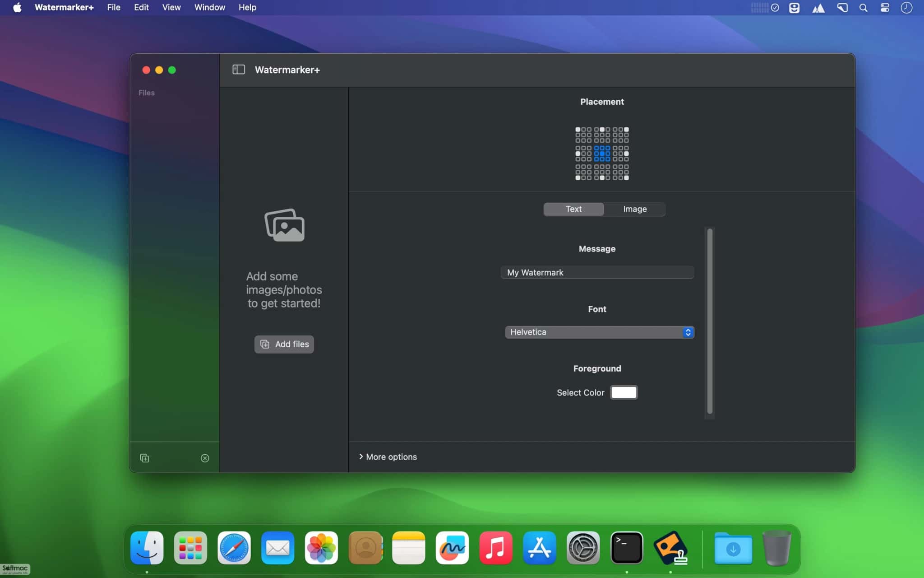
Task: Open the Helvetica font dropdown
Action: point(599,332)
